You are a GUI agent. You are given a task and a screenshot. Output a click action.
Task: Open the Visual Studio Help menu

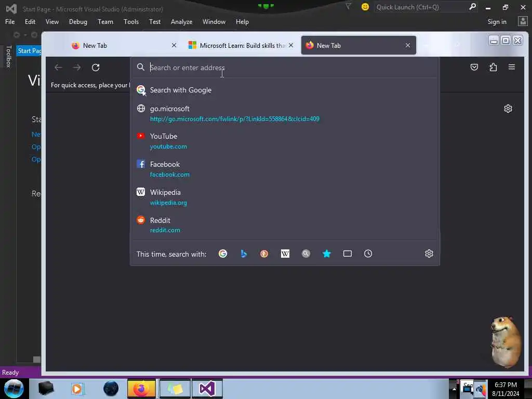pos(242,22)
